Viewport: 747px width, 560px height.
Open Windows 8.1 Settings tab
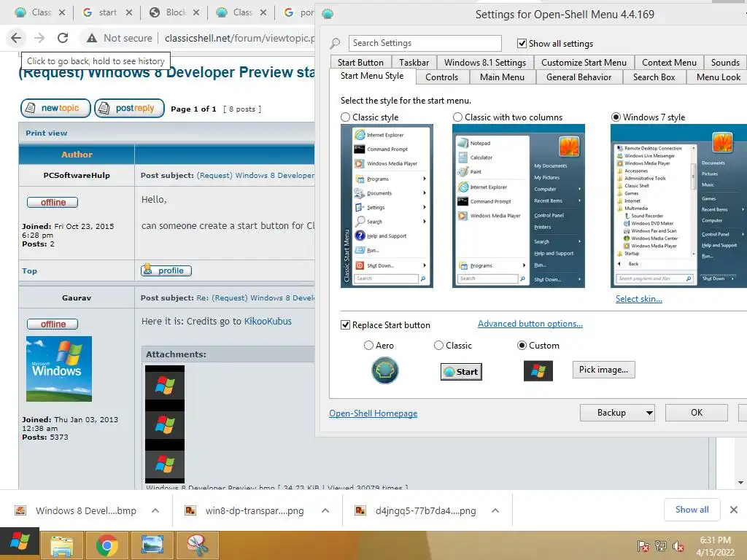(485, 63)
